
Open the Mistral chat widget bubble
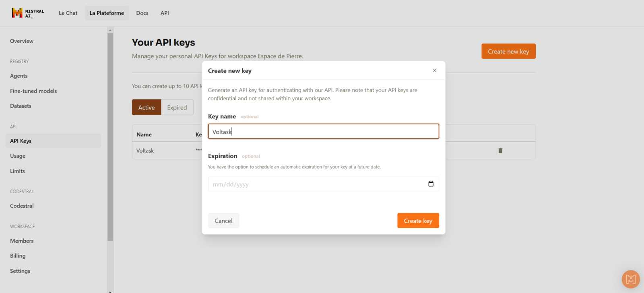631,279
